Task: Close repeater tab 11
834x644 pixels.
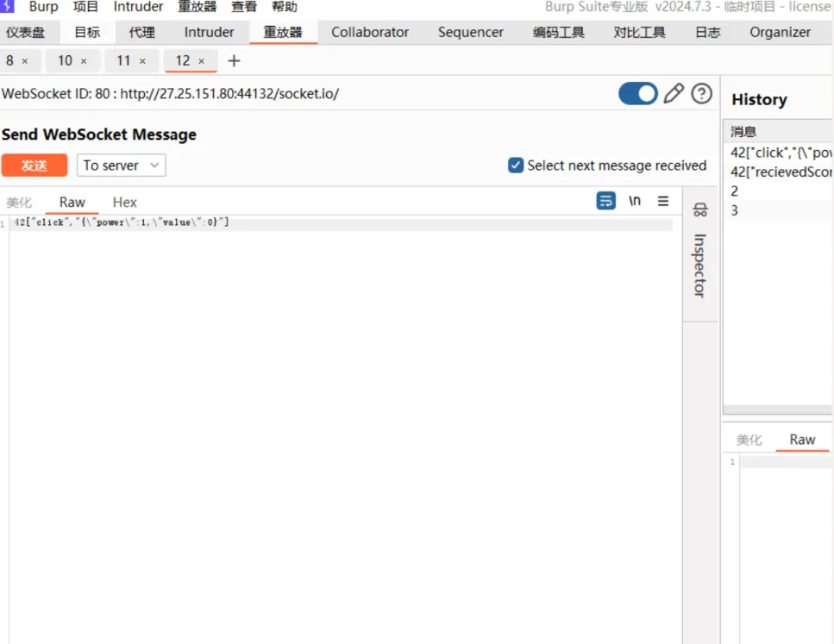Action: 142,61
